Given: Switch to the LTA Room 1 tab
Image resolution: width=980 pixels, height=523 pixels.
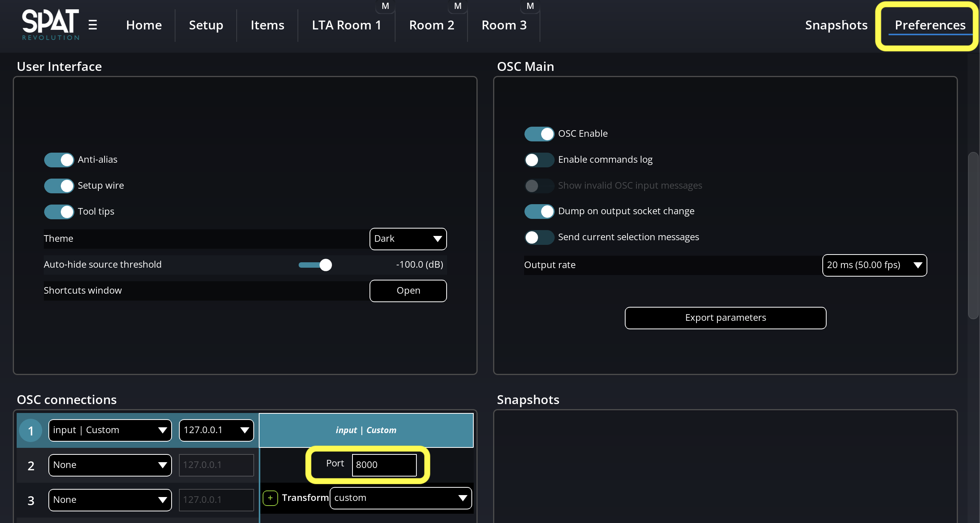Looking at the screenshot, I should 346,25.
